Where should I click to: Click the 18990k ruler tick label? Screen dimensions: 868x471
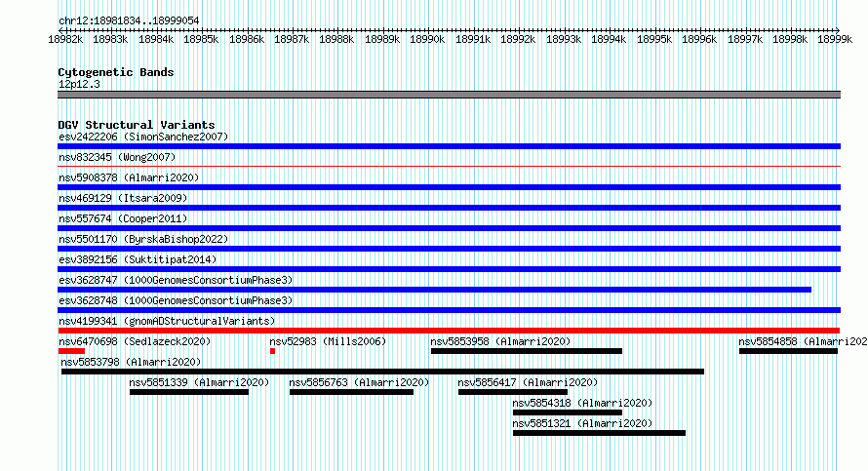(427, 39)
